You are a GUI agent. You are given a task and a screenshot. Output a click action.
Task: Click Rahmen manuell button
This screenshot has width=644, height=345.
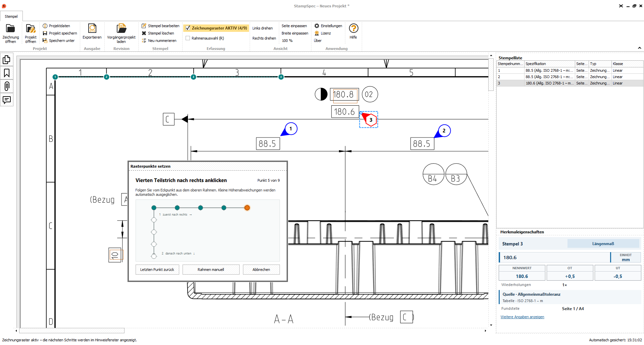point(211,270)
